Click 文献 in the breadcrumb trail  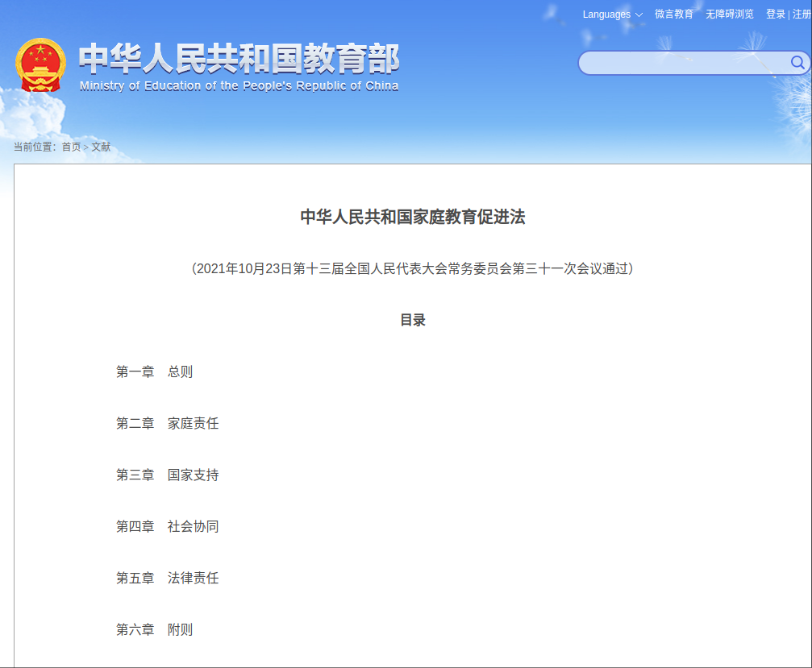click(102, 147)
